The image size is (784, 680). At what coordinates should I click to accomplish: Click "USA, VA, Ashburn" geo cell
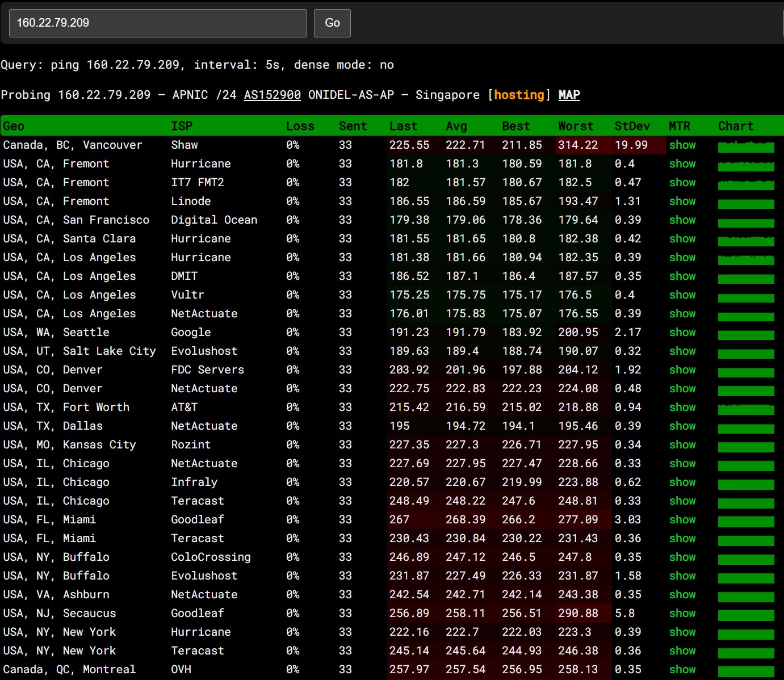coord(56,594)
